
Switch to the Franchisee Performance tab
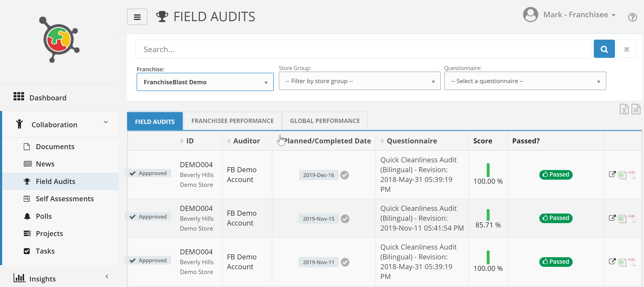[x=232, y=121]
